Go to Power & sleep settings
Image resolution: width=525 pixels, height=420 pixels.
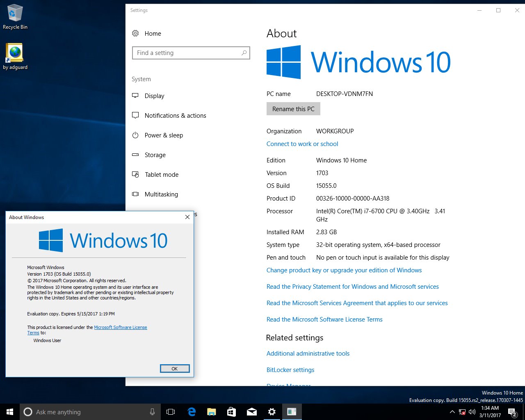click(x=164, y=135)
